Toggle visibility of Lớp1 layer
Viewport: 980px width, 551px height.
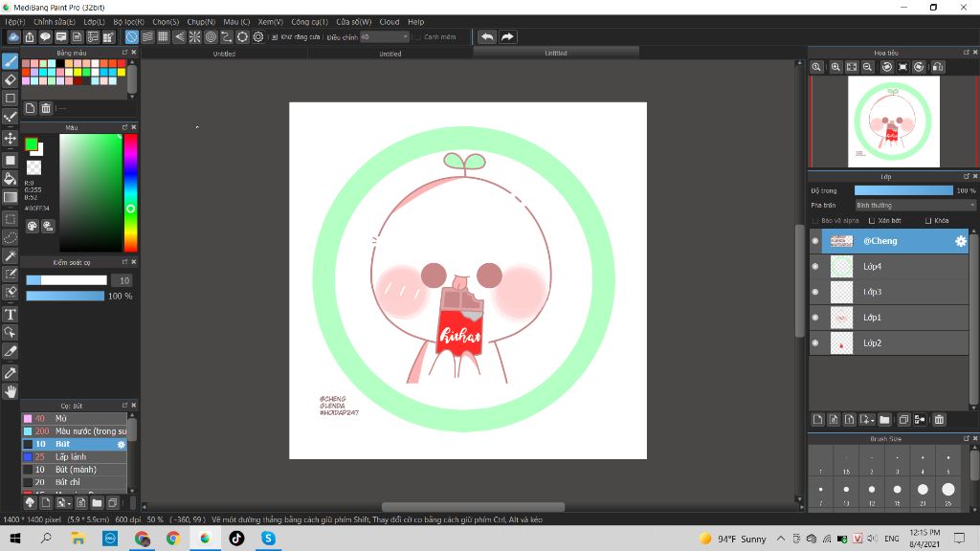point(815,318)
